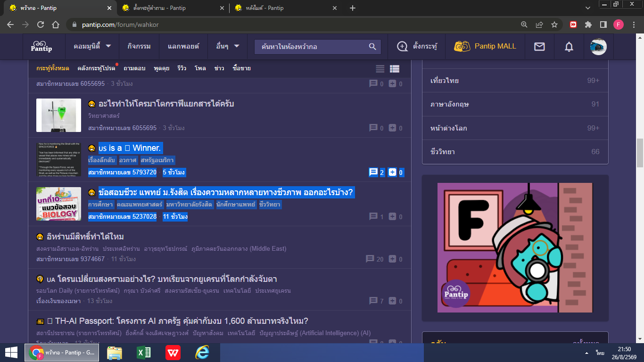This screenshot has height=362, width=644.
Task: Launch Internet Explorer from the taskbar
Action: [202, 353]
